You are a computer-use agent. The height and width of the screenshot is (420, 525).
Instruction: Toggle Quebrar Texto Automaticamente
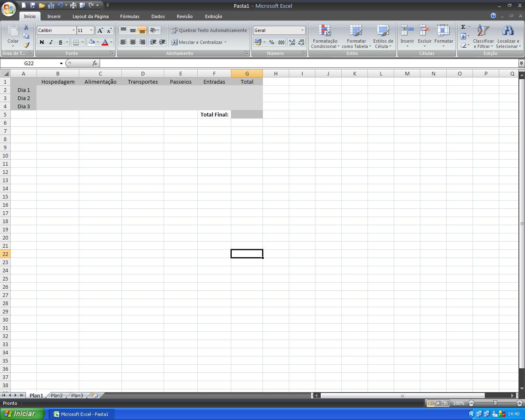[209, 30]
